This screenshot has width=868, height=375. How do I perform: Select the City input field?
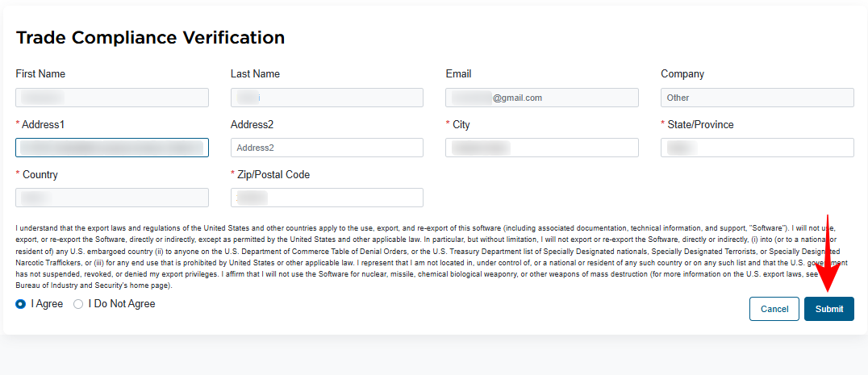coord(541,148)
